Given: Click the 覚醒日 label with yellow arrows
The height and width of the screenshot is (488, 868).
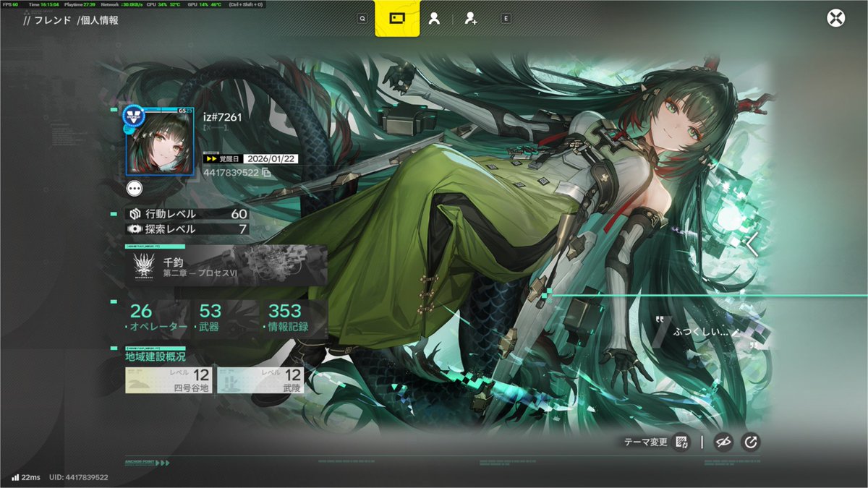Looking at the screenshot, I should (x=221, y=158).
